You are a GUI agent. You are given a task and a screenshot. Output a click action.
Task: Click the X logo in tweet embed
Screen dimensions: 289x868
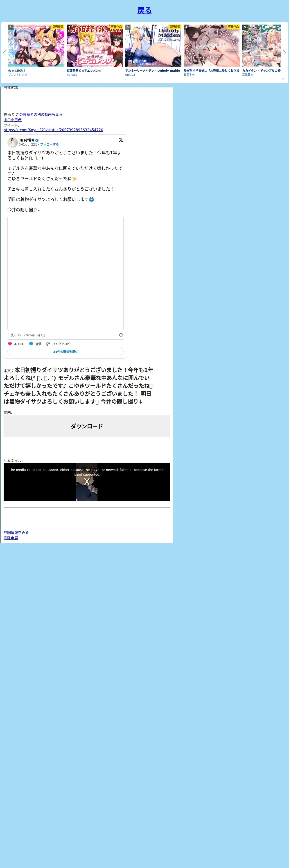[x=121, y=140]
